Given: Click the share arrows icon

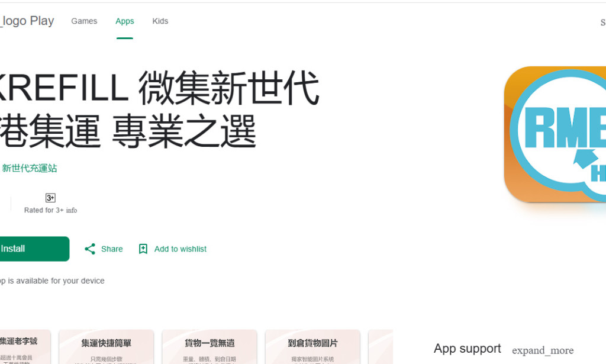Looking at the screenshot, I should 90,249.
